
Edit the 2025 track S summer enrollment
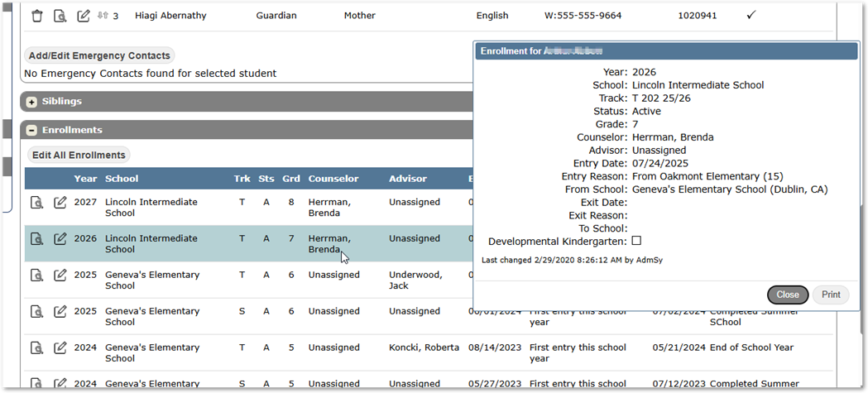click(60, 312)
